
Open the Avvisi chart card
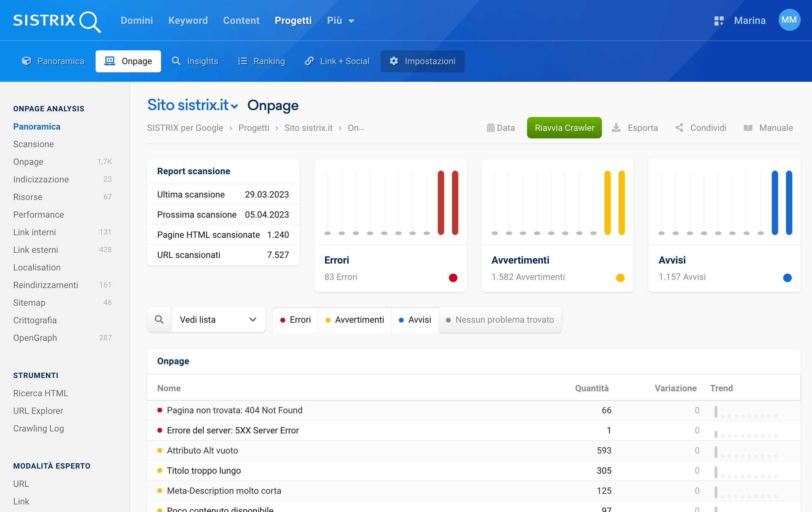[724, 225]
